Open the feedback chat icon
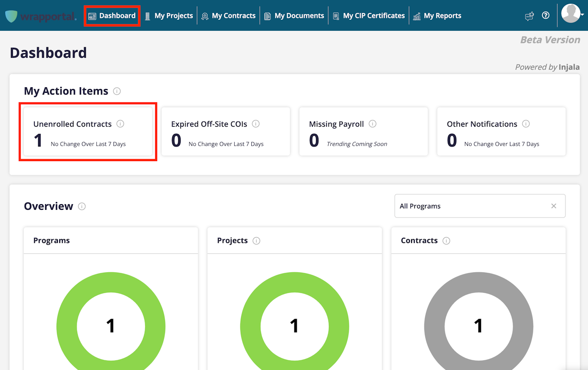This screenshot has width=588, height=370. click(x=529, y=16)
